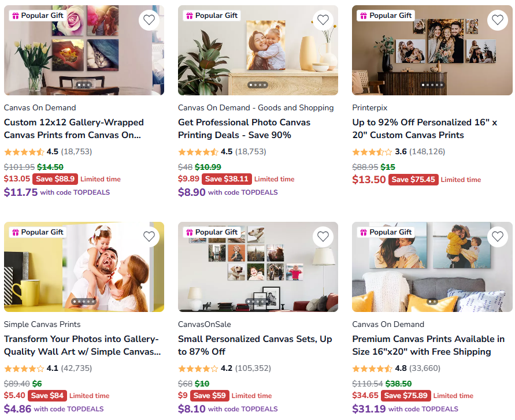This screenshot has width=515, height=420.
Task: Click Popular Gift badge on CanvasOnSale deal
Action: [x=212, y=232]
